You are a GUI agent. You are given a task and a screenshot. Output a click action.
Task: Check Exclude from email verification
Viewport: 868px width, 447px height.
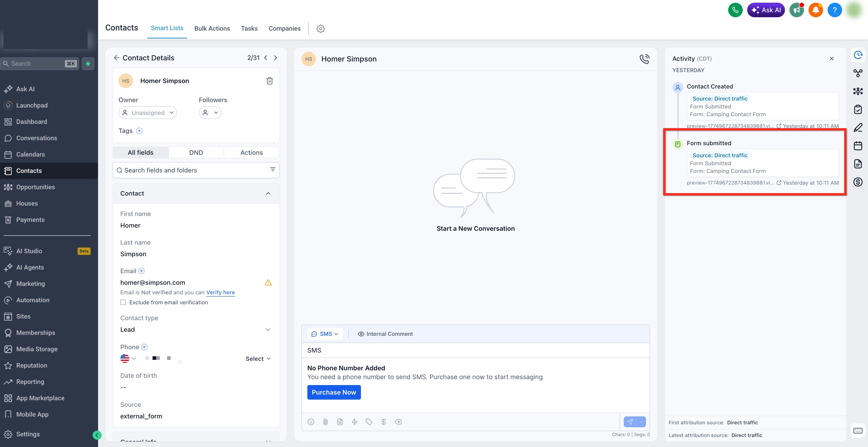tap(123, 302)
